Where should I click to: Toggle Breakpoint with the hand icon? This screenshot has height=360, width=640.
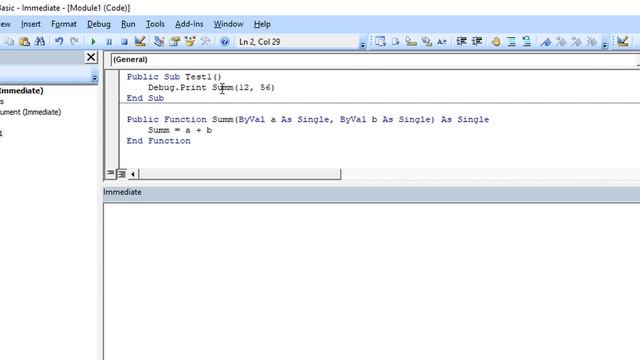click(x=496, y=41)
